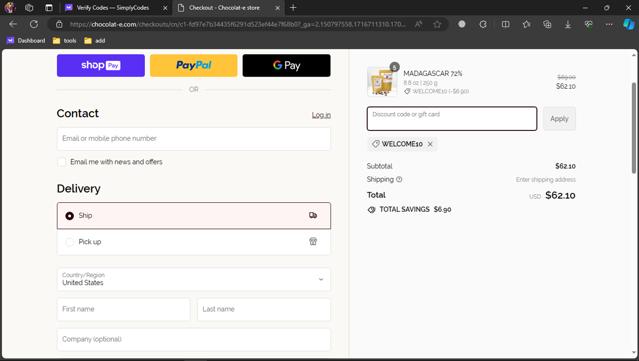
Task: Open the Country/Region dropdown
Action: tap(194, 279)
